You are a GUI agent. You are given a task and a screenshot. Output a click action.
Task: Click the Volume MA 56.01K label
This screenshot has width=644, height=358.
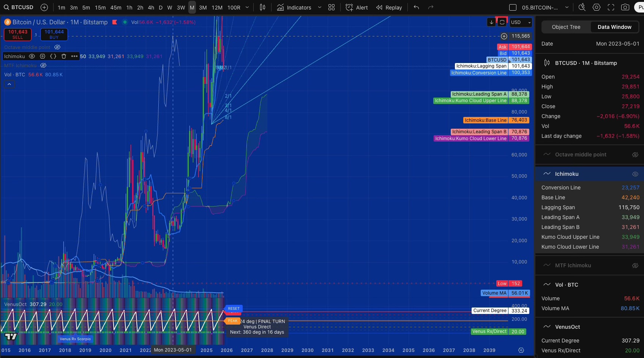(505, 293)
